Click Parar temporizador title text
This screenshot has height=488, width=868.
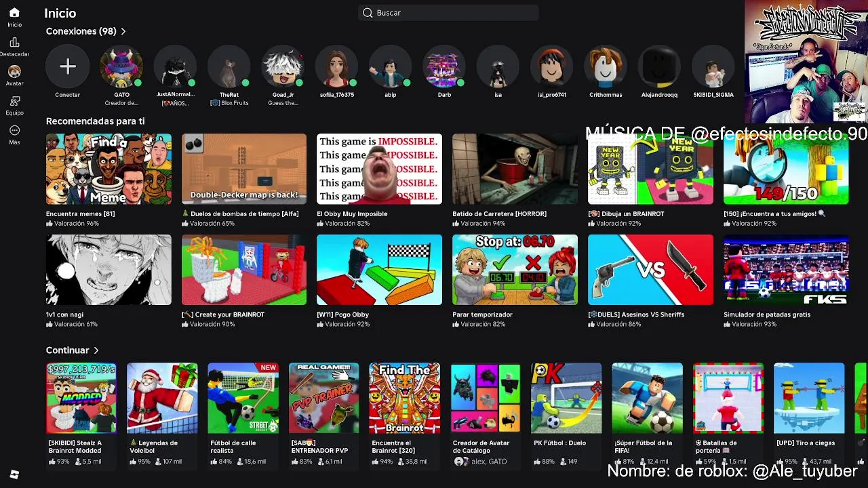(x=482, y=314)
